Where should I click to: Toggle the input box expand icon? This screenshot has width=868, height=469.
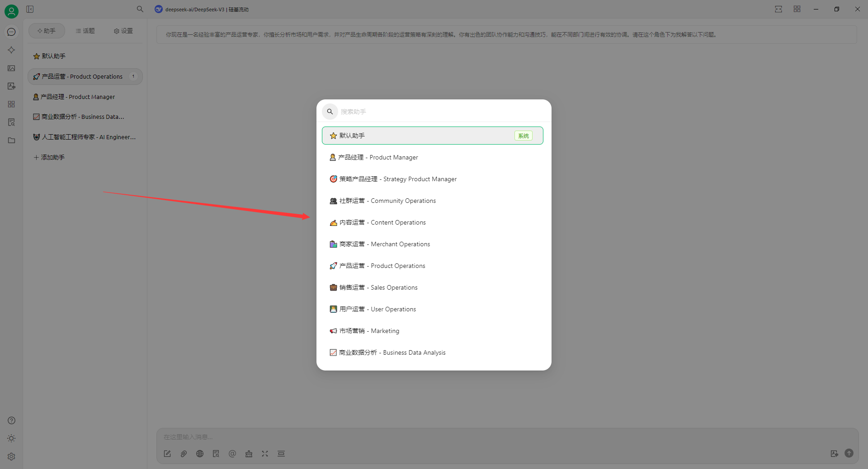coord(265,454)
